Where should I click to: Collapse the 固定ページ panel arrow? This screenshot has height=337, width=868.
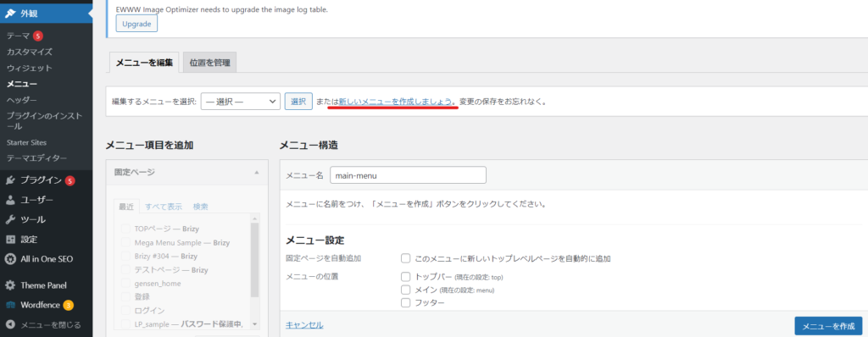click(256, 173)
